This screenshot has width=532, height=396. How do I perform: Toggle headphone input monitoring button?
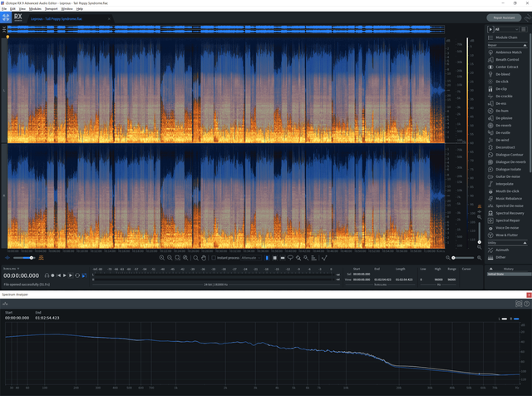point(47,275)
